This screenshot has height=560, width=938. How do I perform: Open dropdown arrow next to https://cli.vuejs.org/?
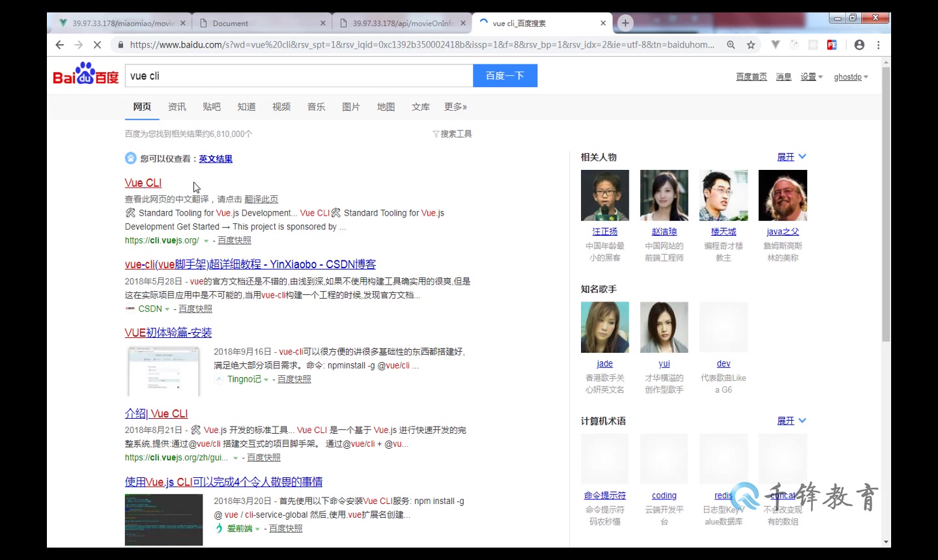(206, 241)
